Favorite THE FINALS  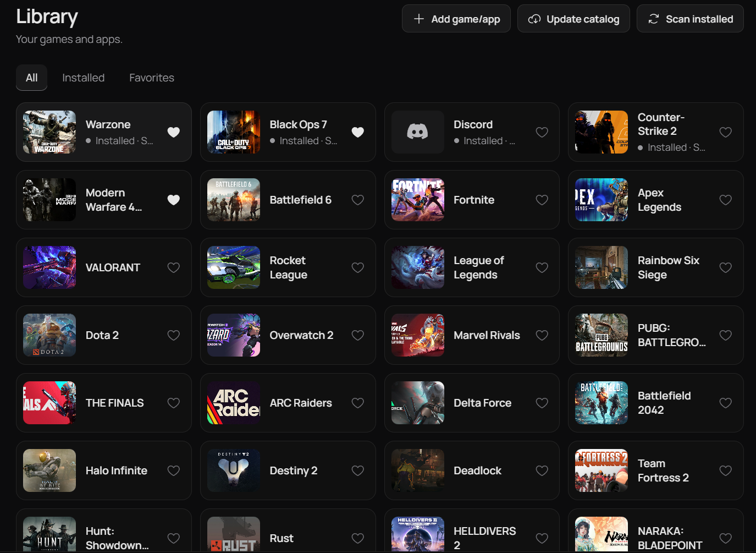(174, 403)
